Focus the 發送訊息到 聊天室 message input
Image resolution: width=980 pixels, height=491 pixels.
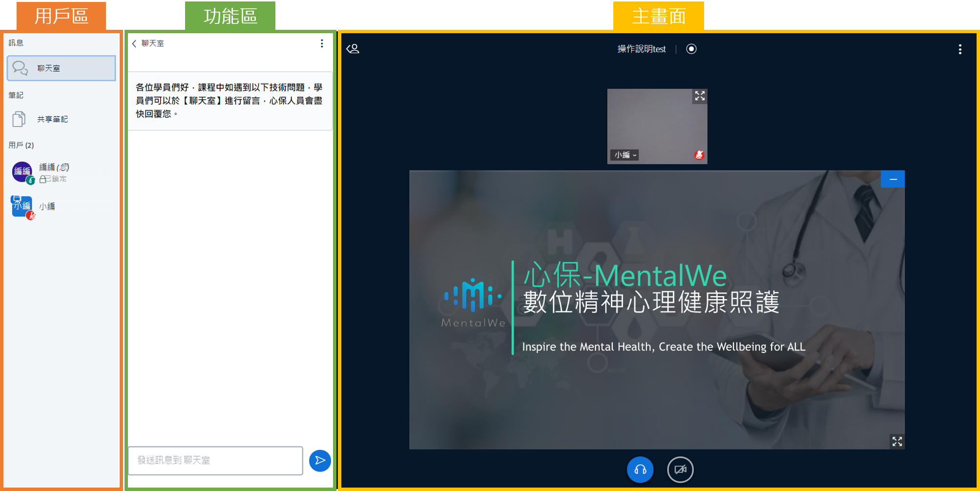coord(215,460)
